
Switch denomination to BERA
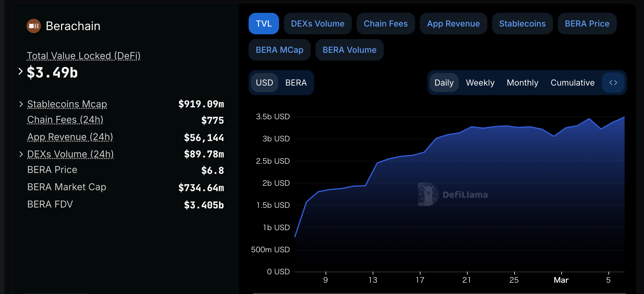pyautogui.click(x=296, y=83)
